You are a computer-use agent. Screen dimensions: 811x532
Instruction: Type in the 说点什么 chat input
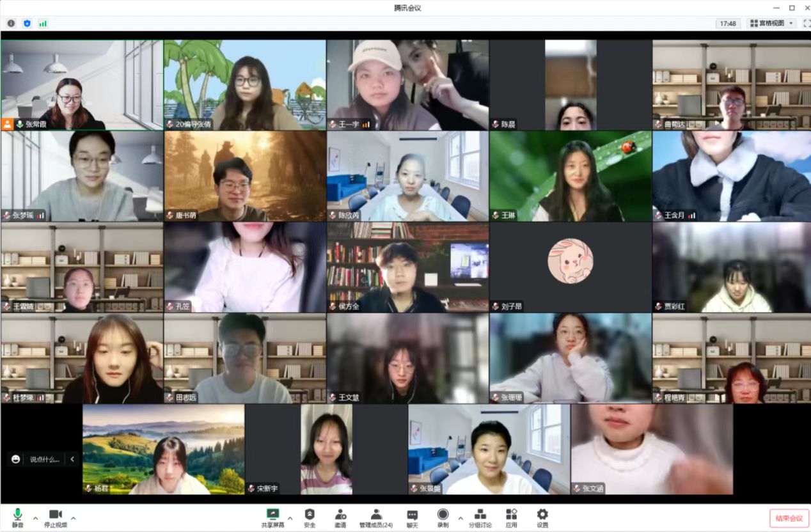click(x=45, y=459)
